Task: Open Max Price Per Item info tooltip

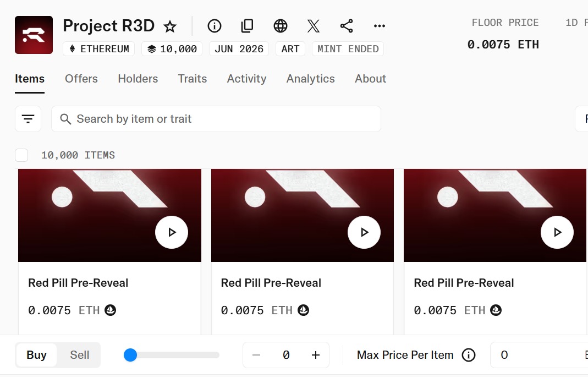Action: (x=469, y=355)
